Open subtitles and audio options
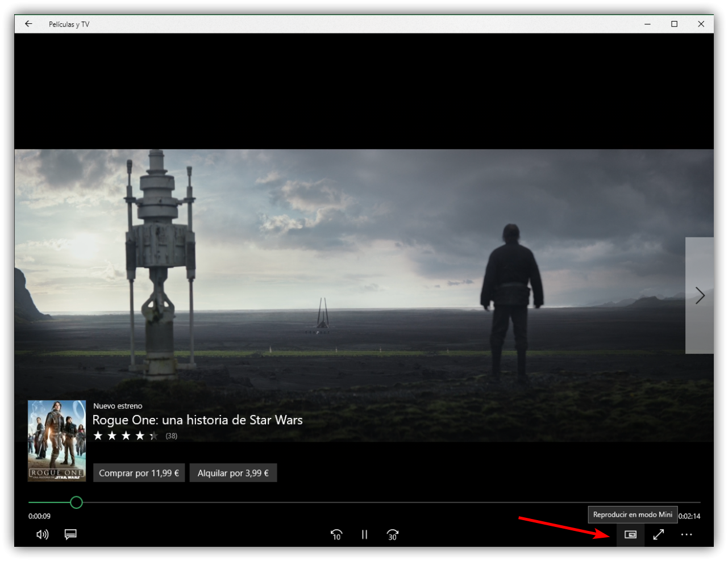This screenshot has width=728, height=561. coord(70,534)
